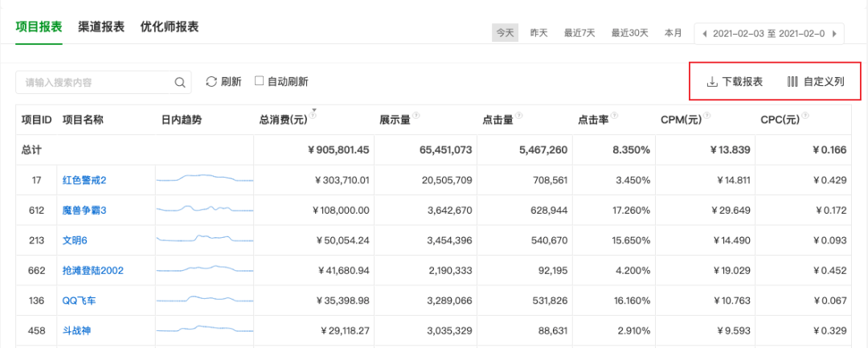868x348 pixels.
Task: Click help icon beside 点击率 header
Action: click(615, 116)
